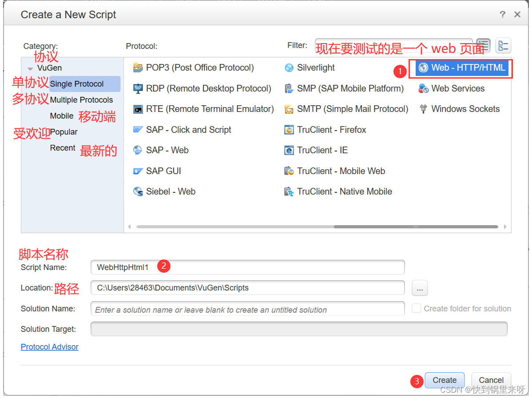Open the Mobile category
Image resolution: width=532 pixels, height=398 pixels.
coord(62,116)
